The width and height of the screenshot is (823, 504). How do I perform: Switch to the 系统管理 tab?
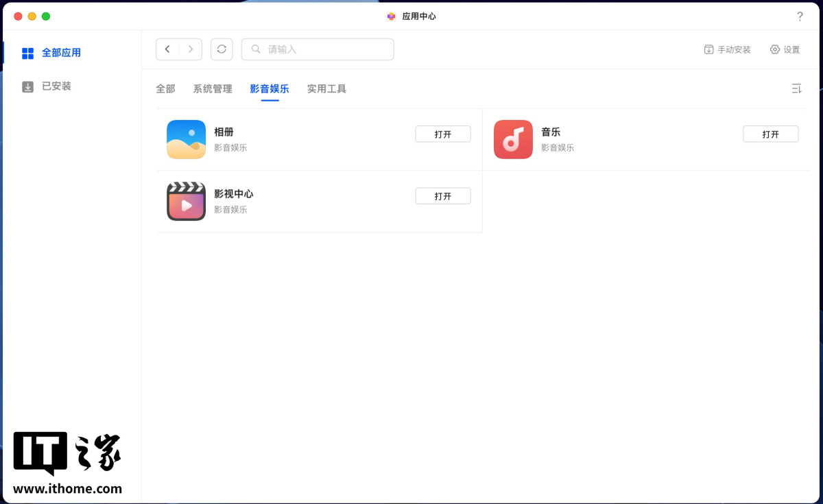[x=213, y=88]
